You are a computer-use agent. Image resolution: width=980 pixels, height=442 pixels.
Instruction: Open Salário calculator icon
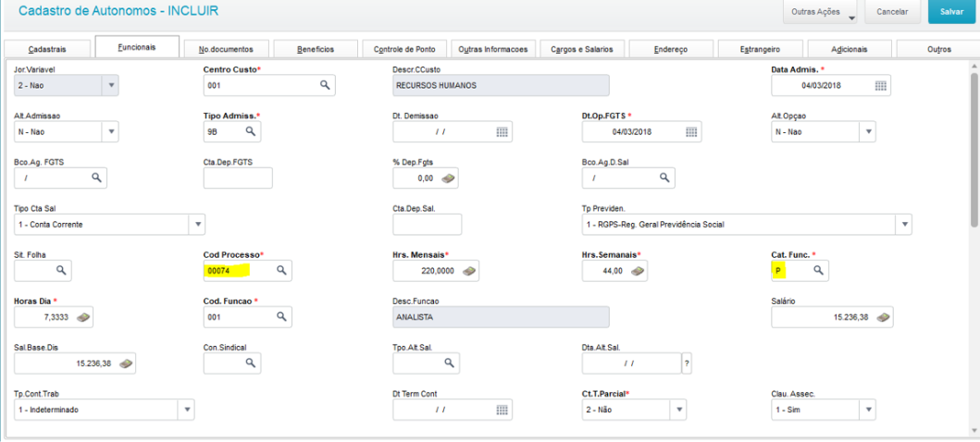(883, 317)
